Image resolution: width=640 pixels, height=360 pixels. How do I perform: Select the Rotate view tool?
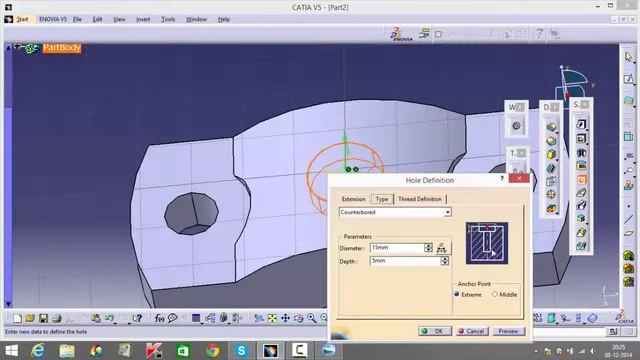click(299, 318)
